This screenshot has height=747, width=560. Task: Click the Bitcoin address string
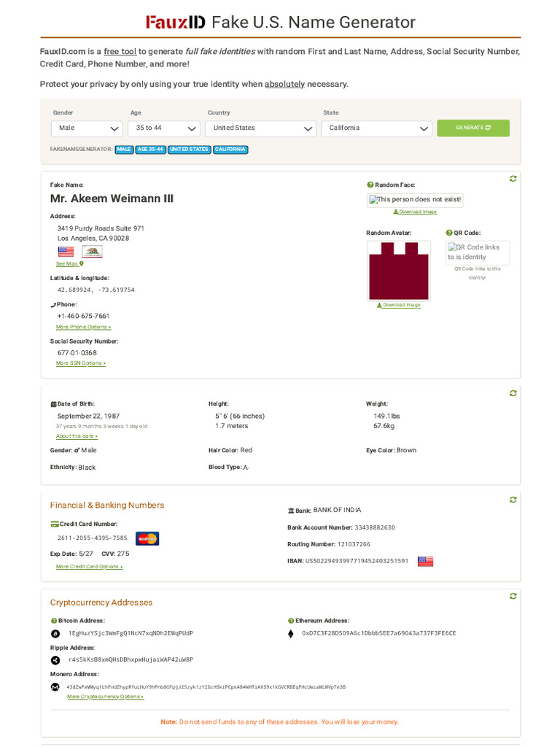point(131,633)
